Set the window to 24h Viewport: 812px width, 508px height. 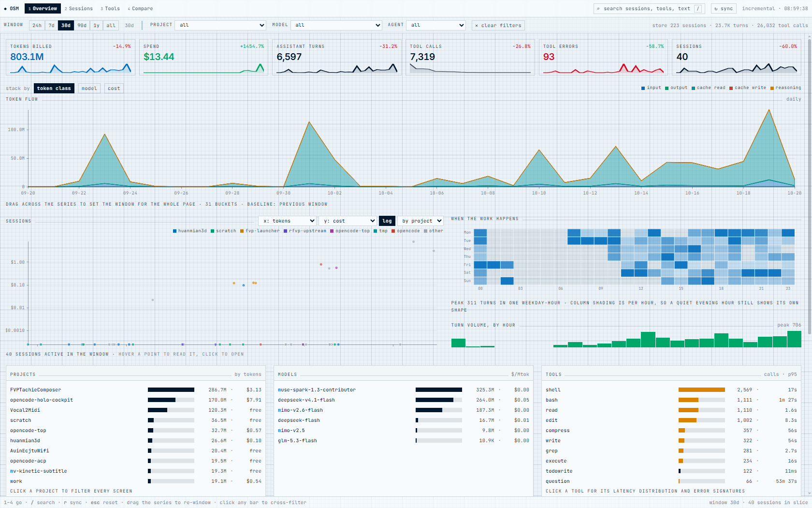tap(37, 25)
